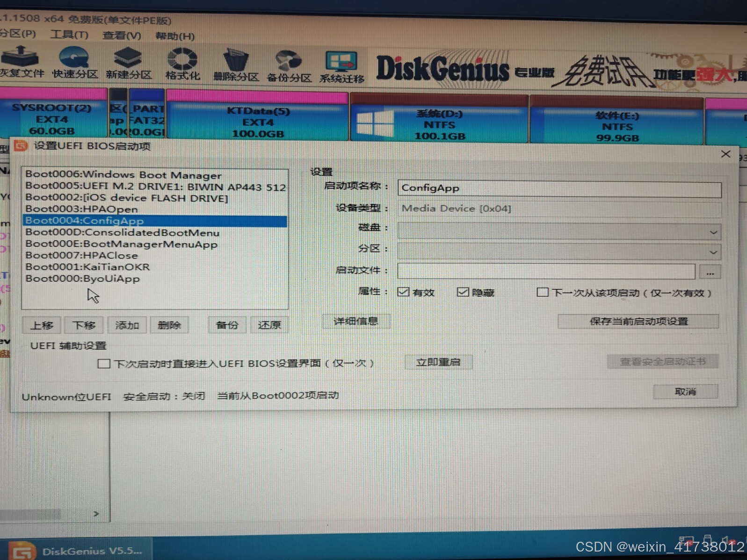Select Boot000D:ConsolidatedBootMenu entry
This screenshot has width=747, height=560.
click(x=155, y=232)
